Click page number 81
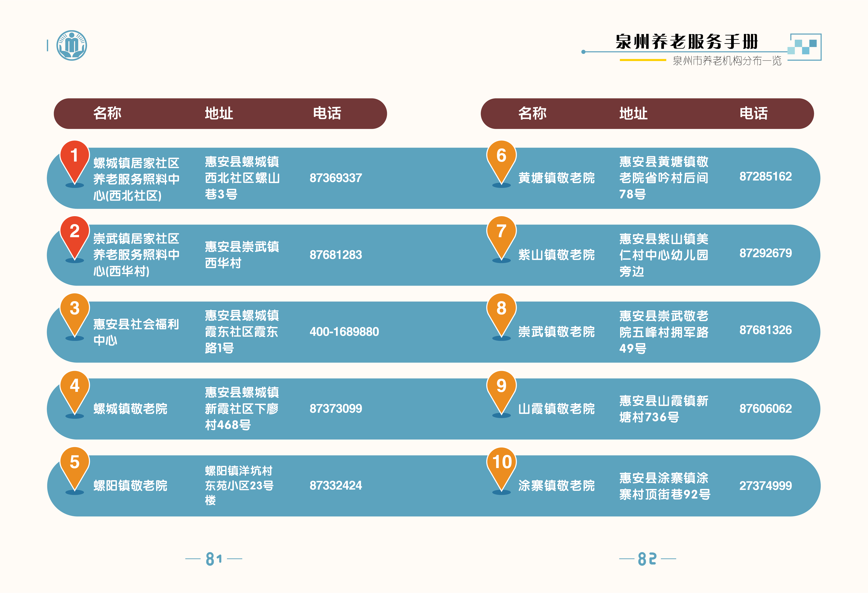 tap(214, 559)
